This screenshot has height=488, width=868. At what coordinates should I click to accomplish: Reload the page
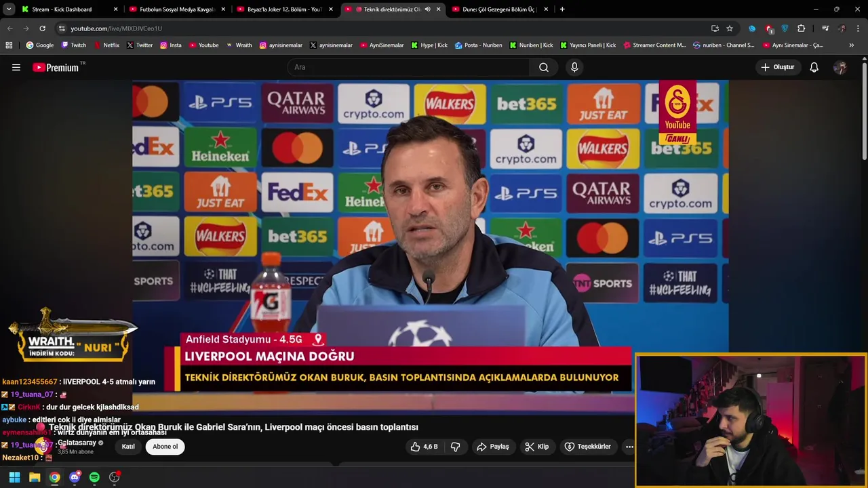point(42,28)
